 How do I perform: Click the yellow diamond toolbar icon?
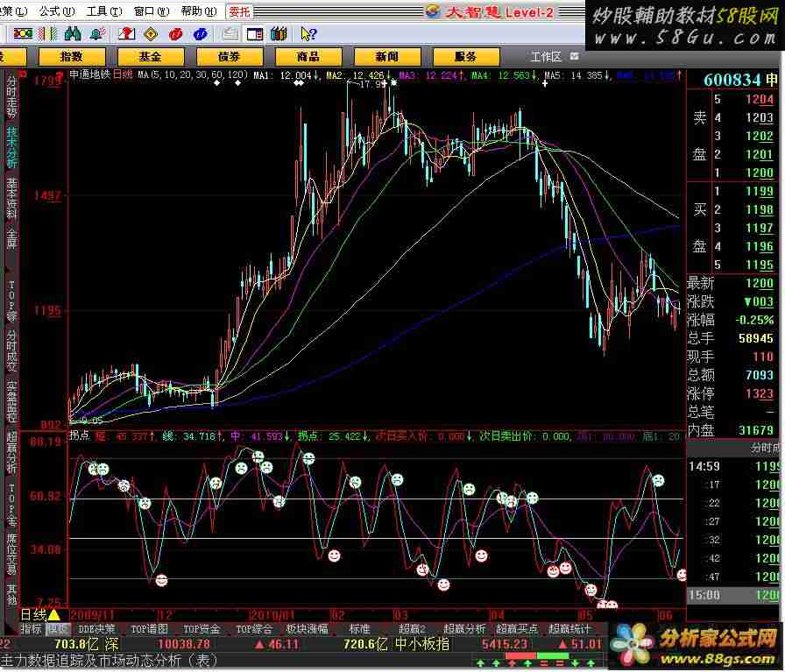click(151, 33)
